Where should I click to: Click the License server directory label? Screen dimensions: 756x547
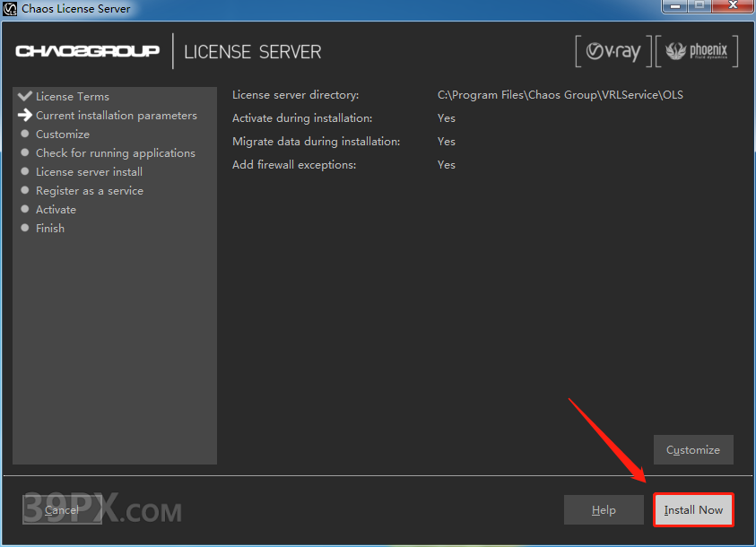tap(296, 95)
